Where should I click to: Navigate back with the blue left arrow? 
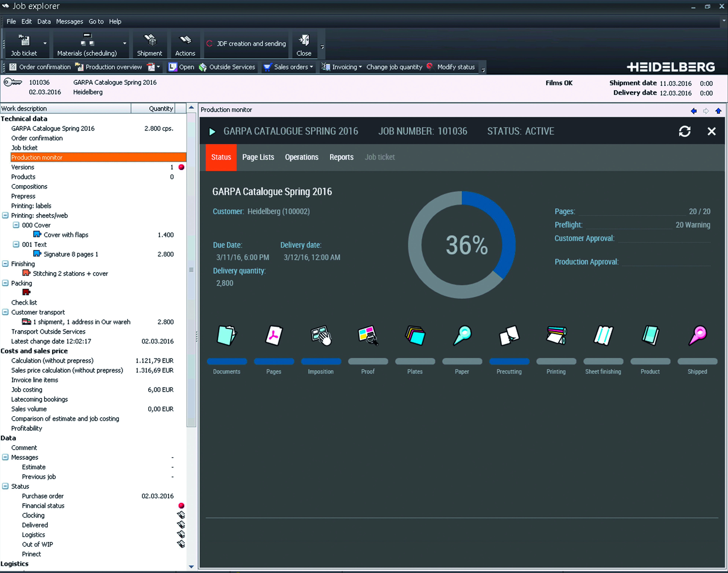click(x=693, y=111)
